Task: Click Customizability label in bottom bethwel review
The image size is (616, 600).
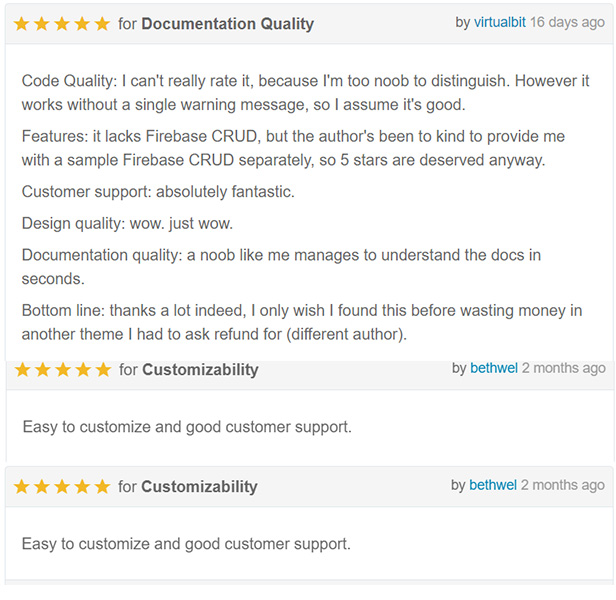Action: coord(200,487)
